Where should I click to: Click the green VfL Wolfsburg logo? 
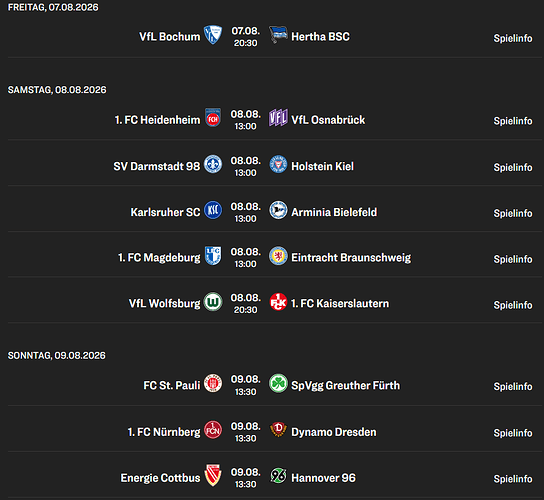(x=213, y=302)
